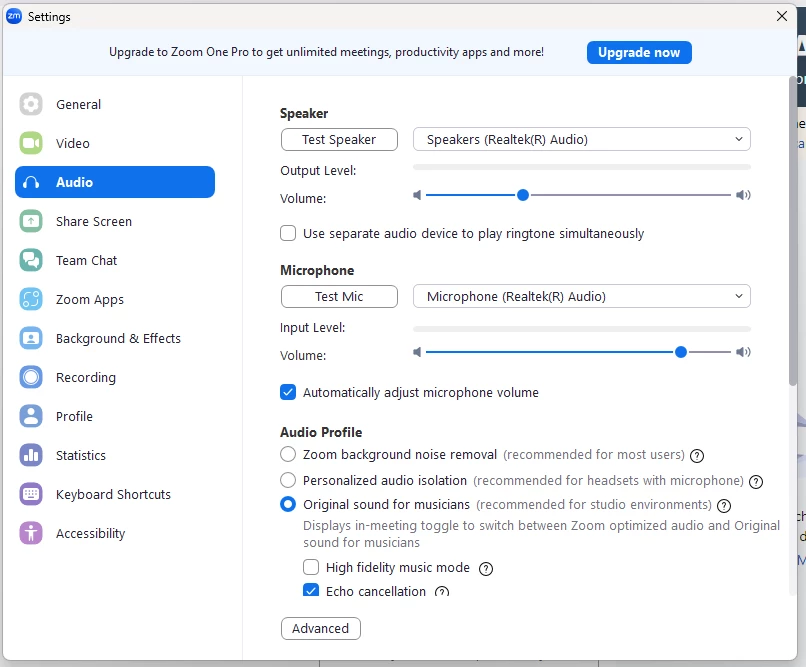Open Team Chat settings
Screen dimensions: 806x667
(115, 261)
